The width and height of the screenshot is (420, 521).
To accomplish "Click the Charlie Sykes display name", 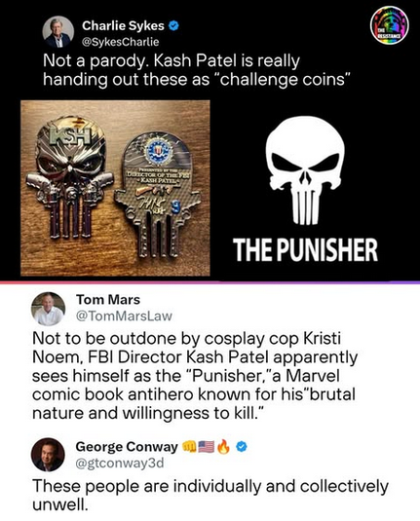I will (123, 25).
